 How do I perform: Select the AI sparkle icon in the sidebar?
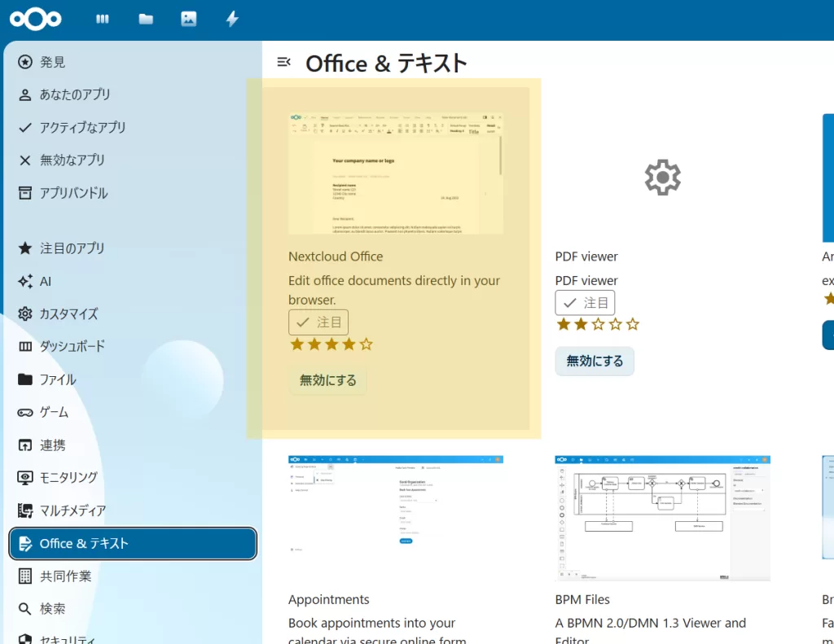[x=24, y=281]
